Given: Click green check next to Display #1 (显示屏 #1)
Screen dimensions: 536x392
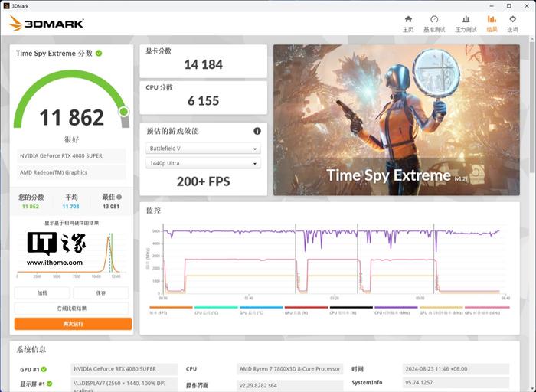Looking at the screenshot, I should (x=50, y=384).
